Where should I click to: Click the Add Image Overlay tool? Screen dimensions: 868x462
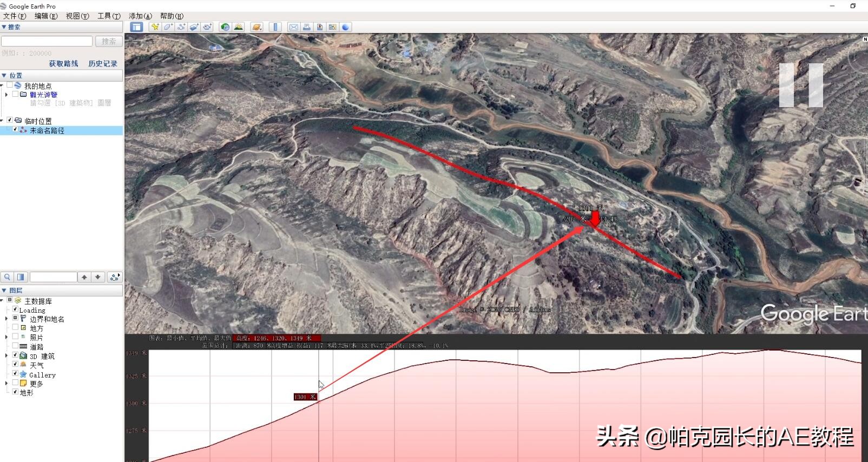[x=194, y=27]
